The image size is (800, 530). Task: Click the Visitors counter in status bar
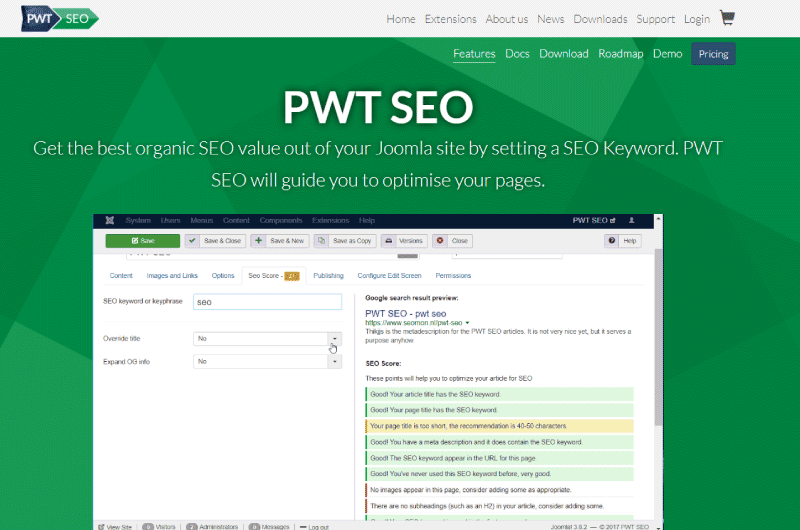pyautogui.click(x=159, y=526)
